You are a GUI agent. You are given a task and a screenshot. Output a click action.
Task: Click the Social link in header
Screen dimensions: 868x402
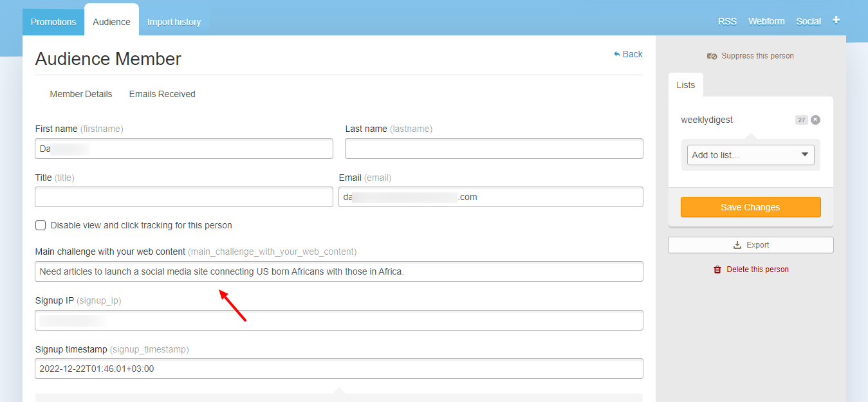808,21
